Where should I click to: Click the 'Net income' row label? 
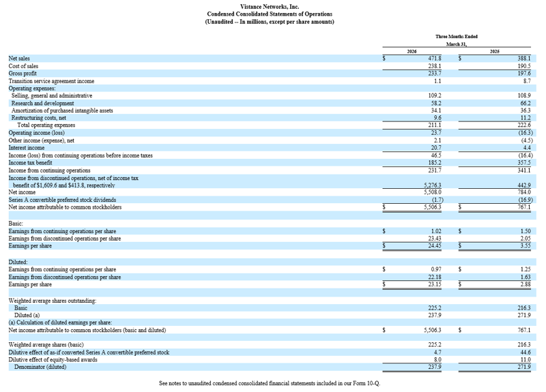(x=22, y=192)
